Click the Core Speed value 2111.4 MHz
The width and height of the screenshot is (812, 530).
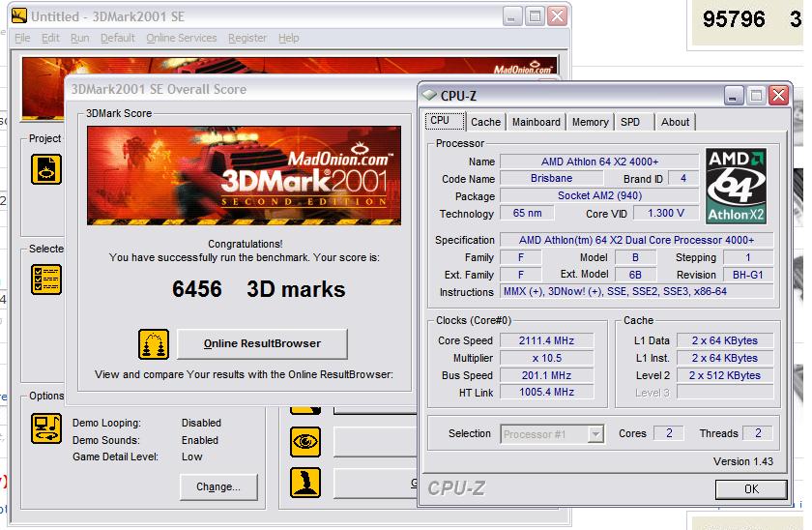[x=546, y=340]
